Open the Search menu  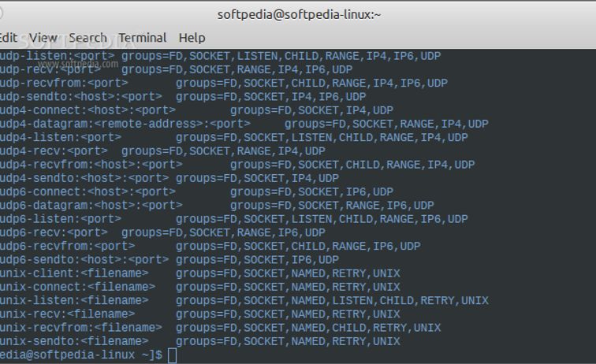tap(88, 38)
